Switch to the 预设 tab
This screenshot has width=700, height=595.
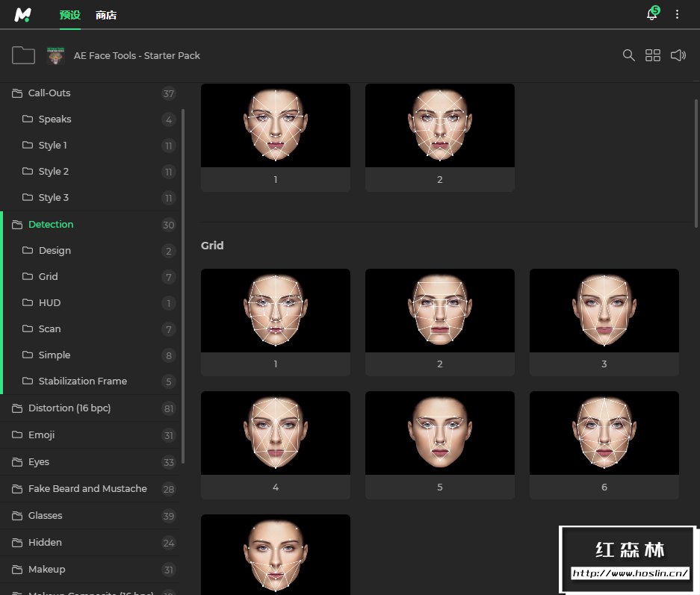[x=69, y=15]
